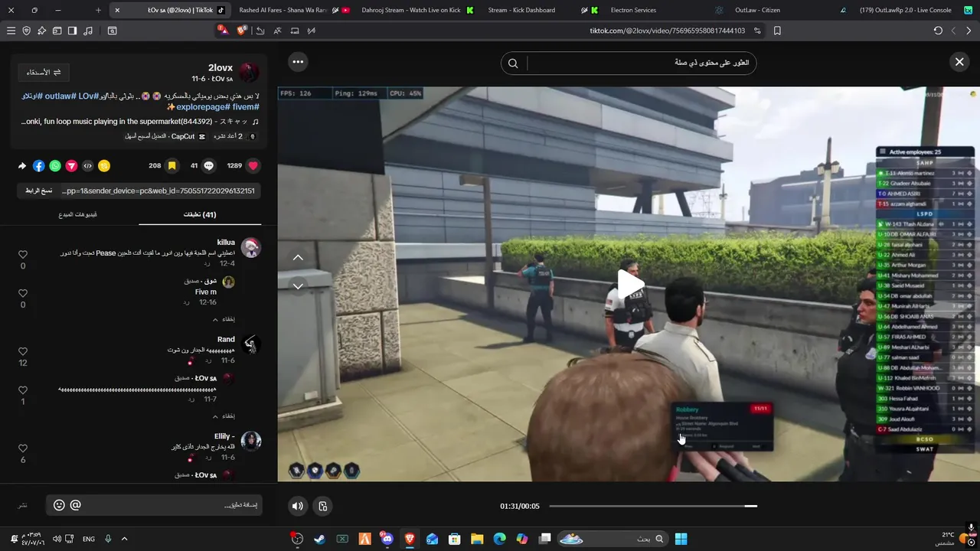Like Ellily's comment with 6 likes
The image size is (980, 551).
(x=23, y=448)
